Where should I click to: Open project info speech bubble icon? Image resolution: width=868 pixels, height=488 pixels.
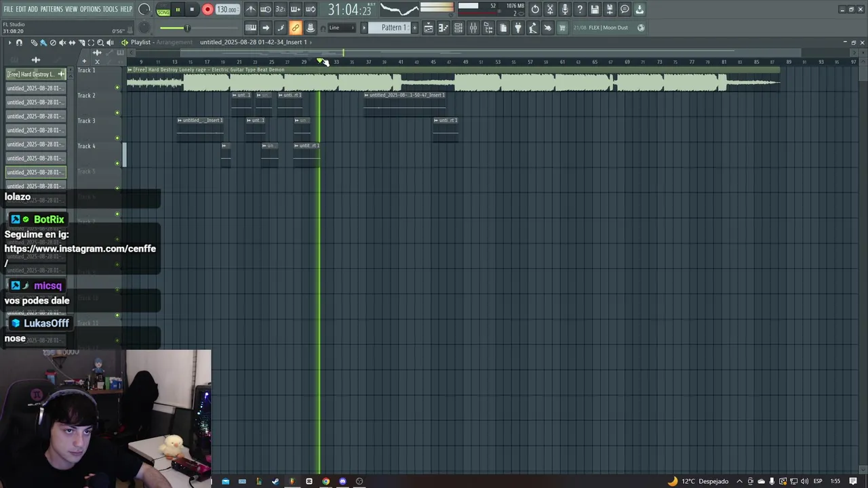625,9
